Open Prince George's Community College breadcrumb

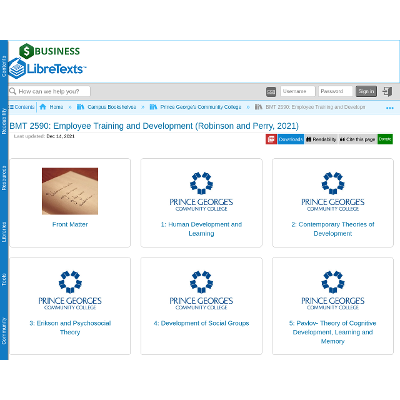pyautogui.click(x=201, y=107)
